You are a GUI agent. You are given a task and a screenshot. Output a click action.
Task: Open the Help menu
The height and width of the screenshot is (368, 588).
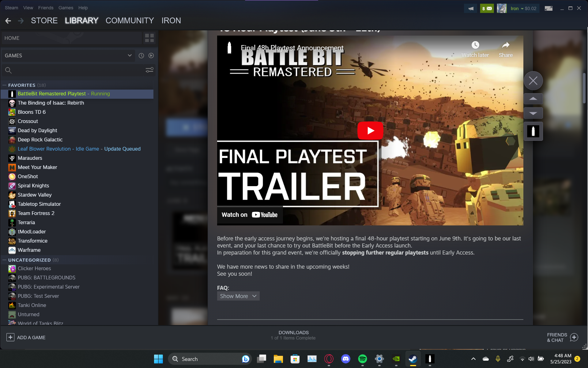83,8
